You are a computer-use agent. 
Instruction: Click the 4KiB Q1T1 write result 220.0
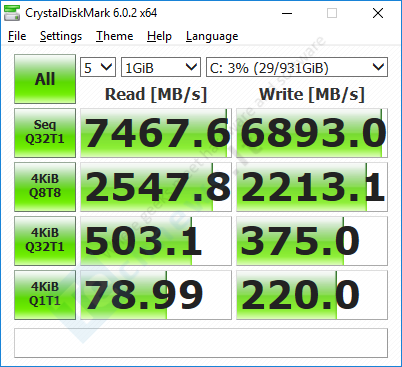coord(312,295)
